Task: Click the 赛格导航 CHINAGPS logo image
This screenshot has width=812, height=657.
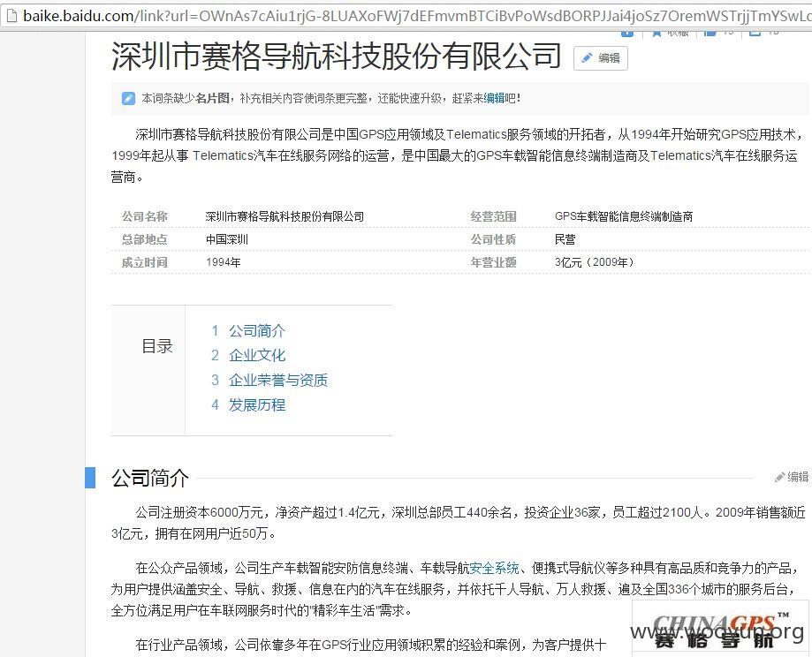Action: [720, 629]
